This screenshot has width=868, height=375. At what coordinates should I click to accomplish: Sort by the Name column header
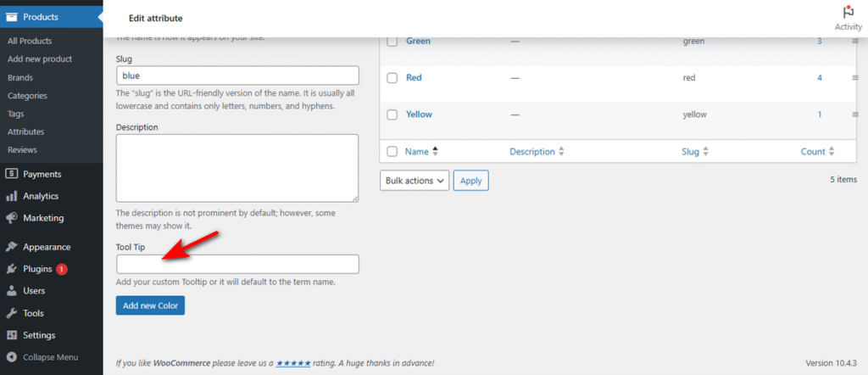coord(417,151)
